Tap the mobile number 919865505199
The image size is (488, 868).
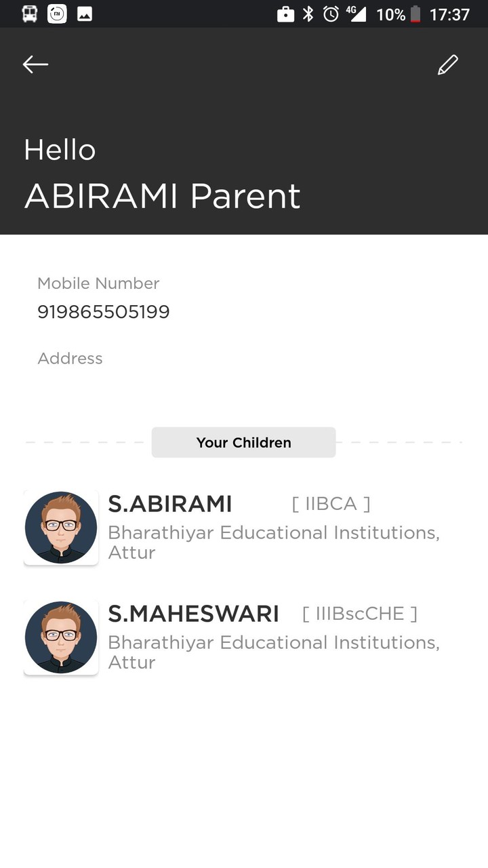click(104, 312)
